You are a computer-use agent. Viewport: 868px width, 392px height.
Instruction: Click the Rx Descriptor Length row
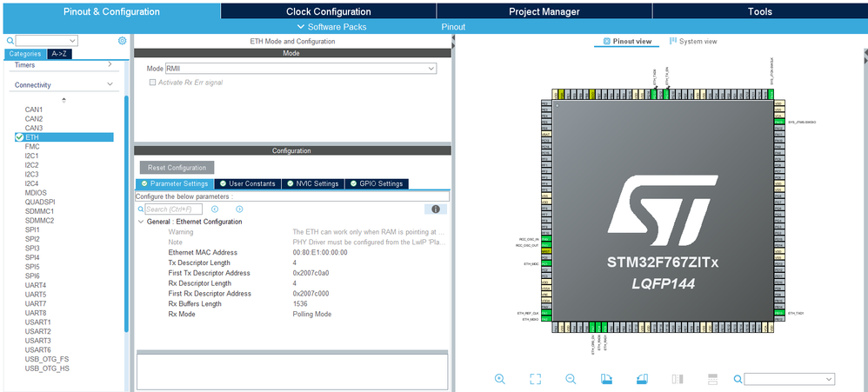[292, 283]
